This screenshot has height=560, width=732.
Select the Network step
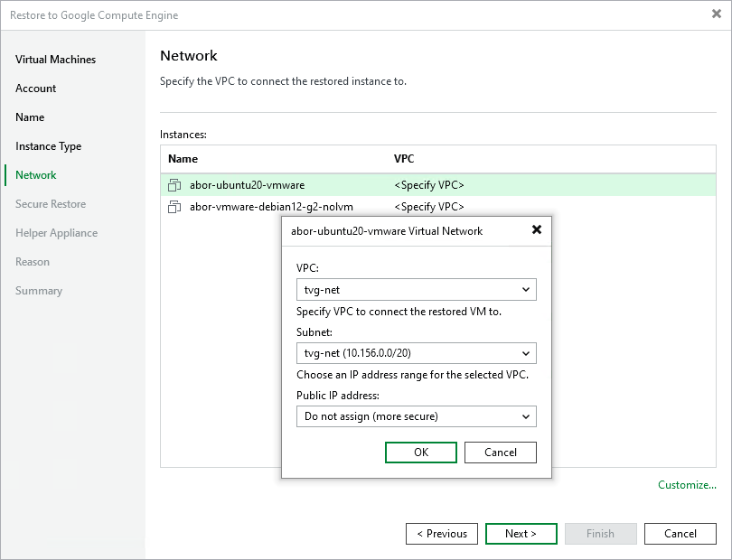pos(36,175)
